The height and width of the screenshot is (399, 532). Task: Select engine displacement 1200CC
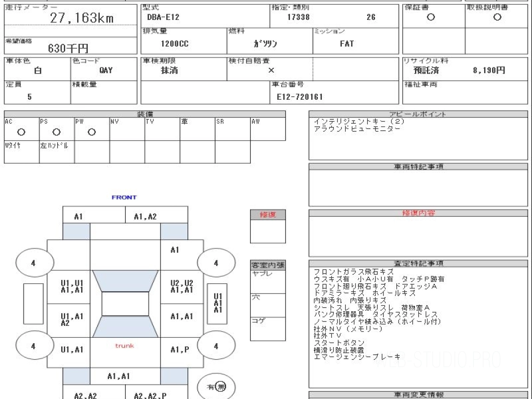(175, 44)
